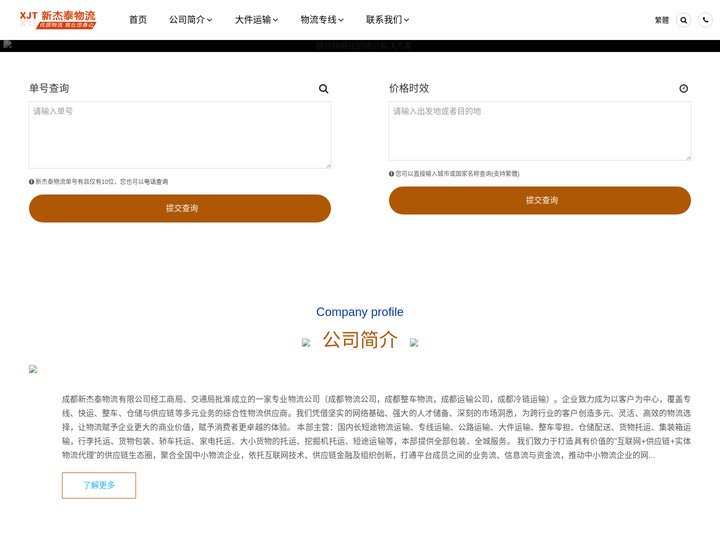Expand the 公司简介 dropdown menu

coord(191,20)
